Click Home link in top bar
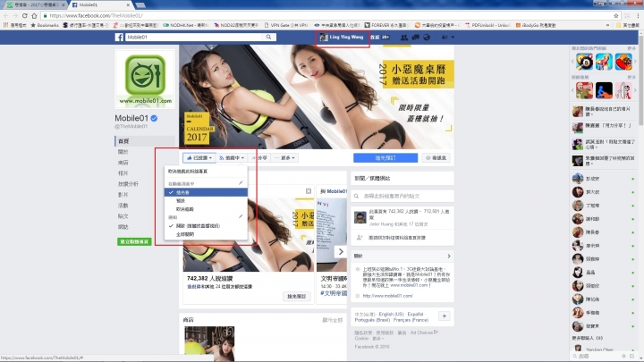This screenshot has height=362, width=644. [x=375, y=38]
